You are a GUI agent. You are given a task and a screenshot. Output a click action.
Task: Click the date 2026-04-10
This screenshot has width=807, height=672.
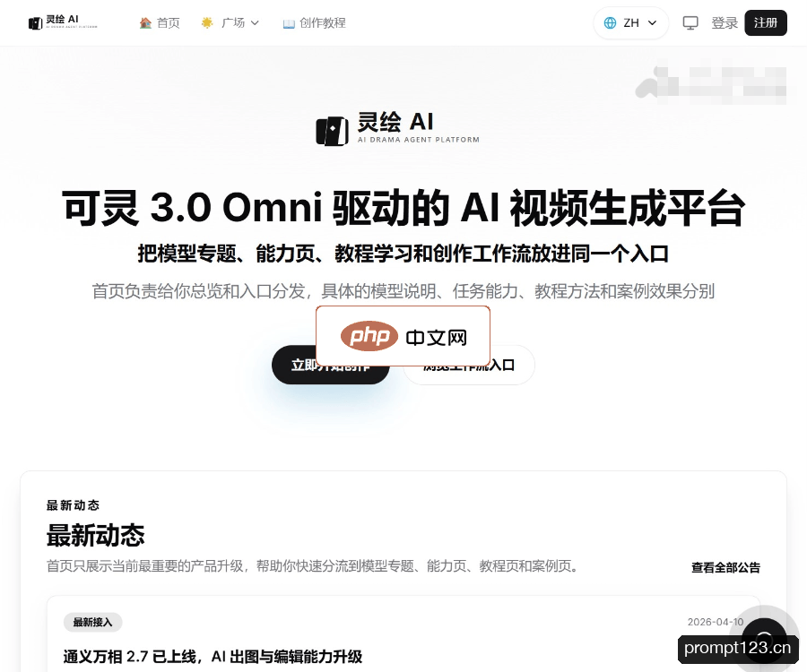(x=716, y=622)
